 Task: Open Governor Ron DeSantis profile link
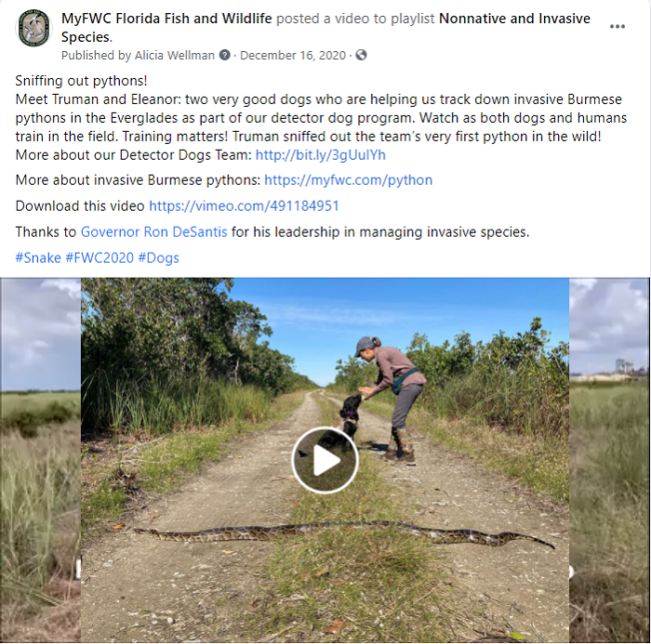point(154,232)
